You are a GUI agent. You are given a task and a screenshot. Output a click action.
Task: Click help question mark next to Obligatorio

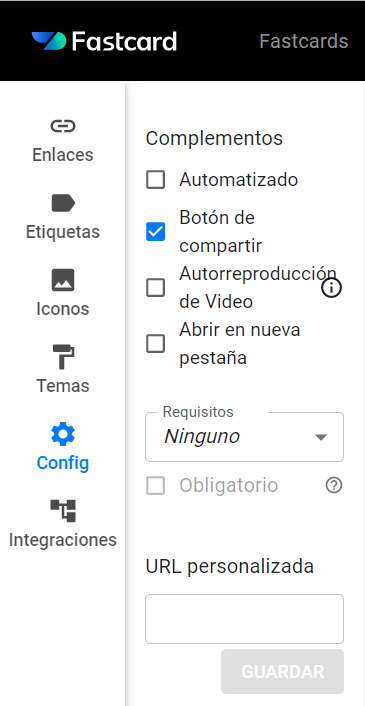333,485
